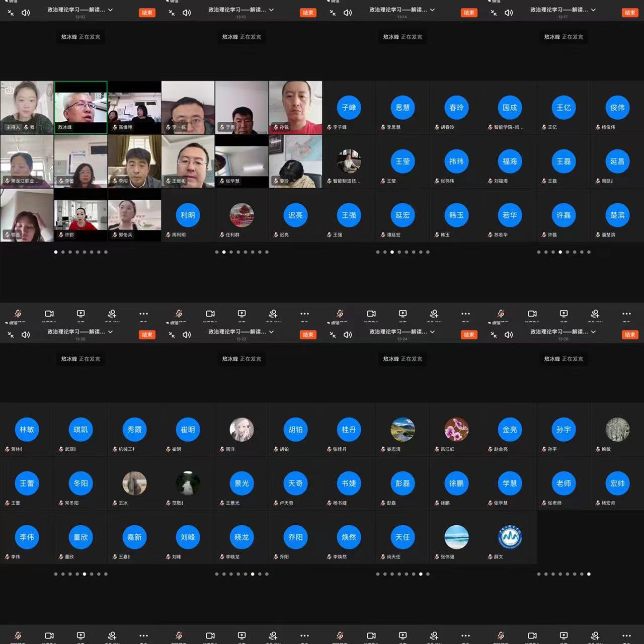Unmute the microphone in the 13:02 panel

coord(18,313)
